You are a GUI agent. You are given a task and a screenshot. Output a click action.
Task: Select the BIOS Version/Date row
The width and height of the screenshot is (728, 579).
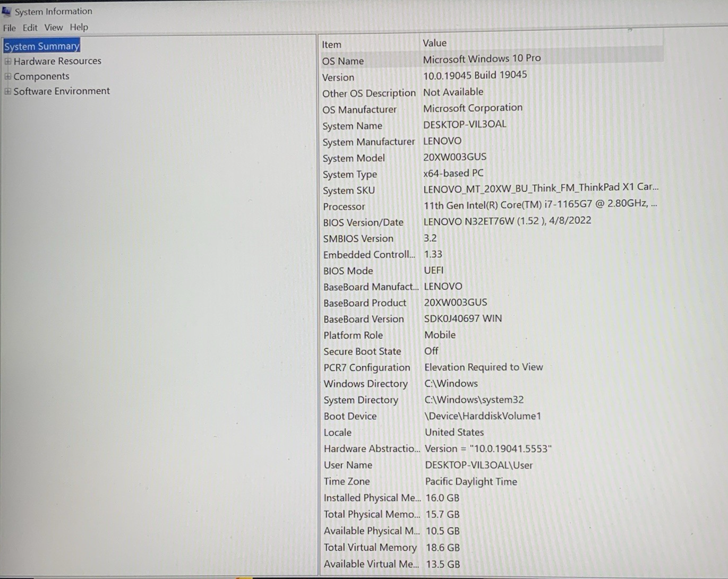[363, 222]
